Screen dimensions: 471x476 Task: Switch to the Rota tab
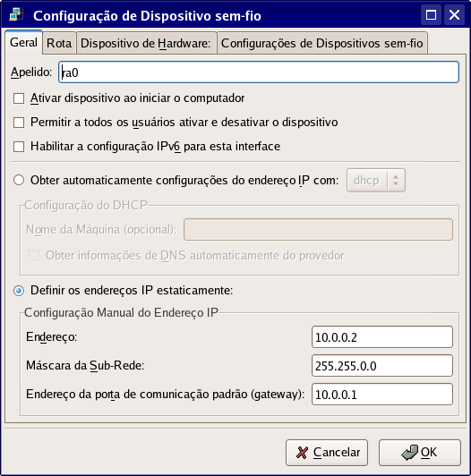tap(59, 43)
